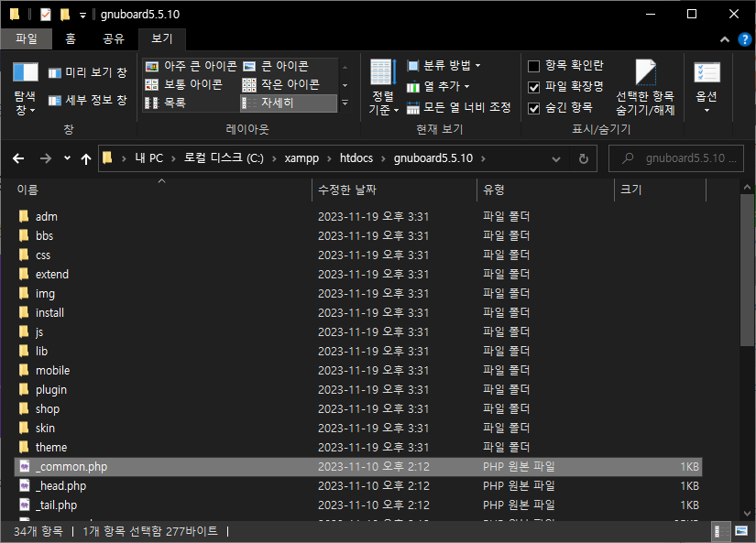
Task: Toggle the preview pane (미리 보기 창)
Action: [88, 72]
